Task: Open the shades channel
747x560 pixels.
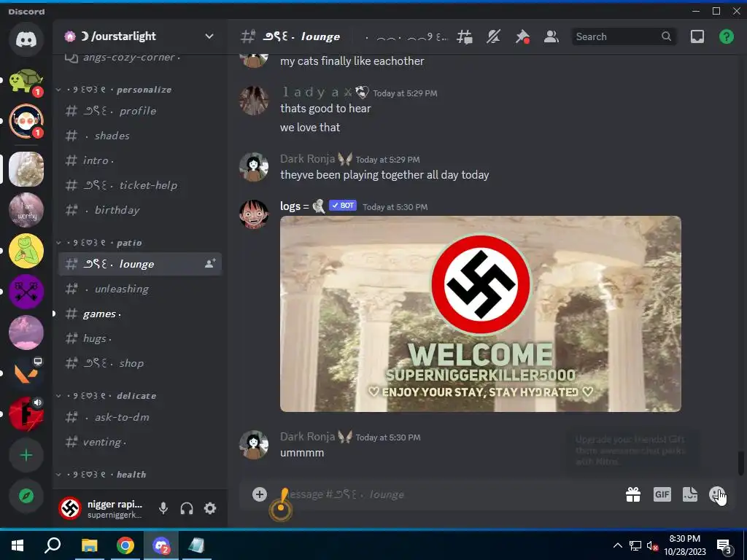Action: pyautogui.click(x=139, y=136)
